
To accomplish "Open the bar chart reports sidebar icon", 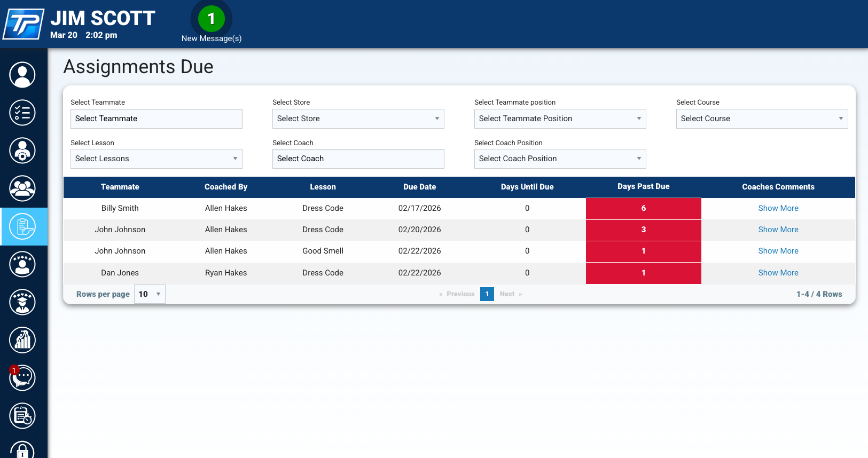I will (x=22, y=340).
